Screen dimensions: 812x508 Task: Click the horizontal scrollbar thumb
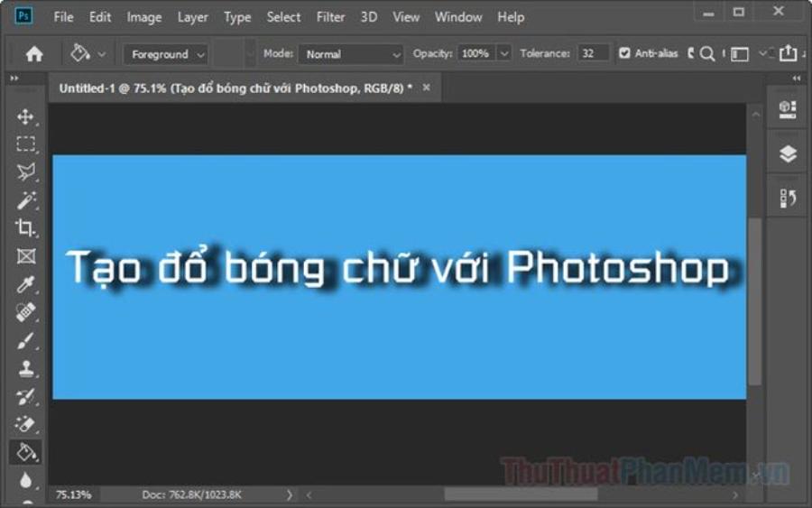click(x=521, y=495)
